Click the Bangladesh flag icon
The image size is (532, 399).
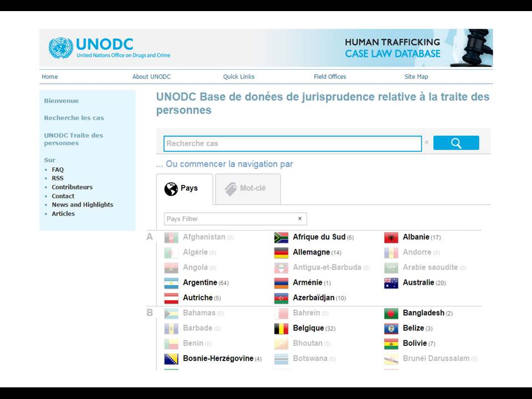click(x=391, y=314)
